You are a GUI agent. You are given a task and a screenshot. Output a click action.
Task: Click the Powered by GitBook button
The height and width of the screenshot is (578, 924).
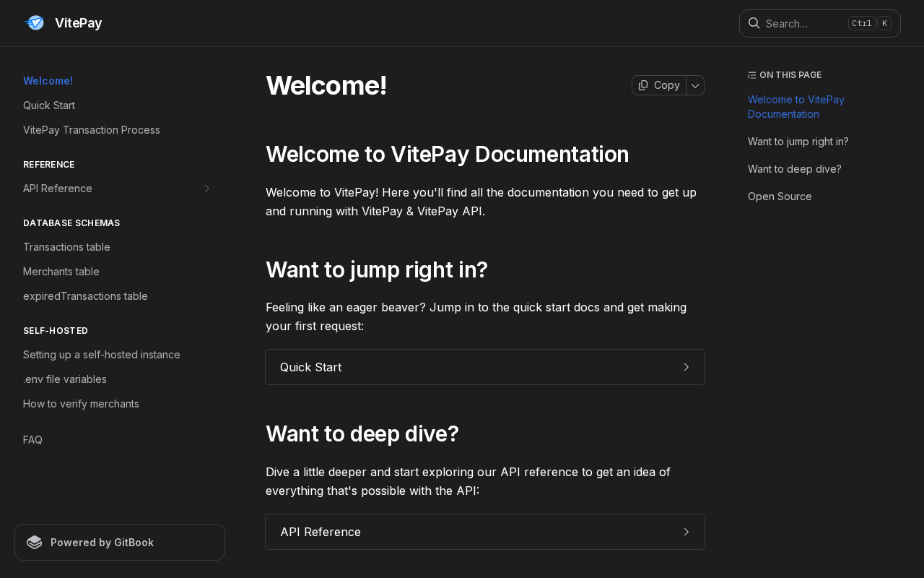[120, 543]
